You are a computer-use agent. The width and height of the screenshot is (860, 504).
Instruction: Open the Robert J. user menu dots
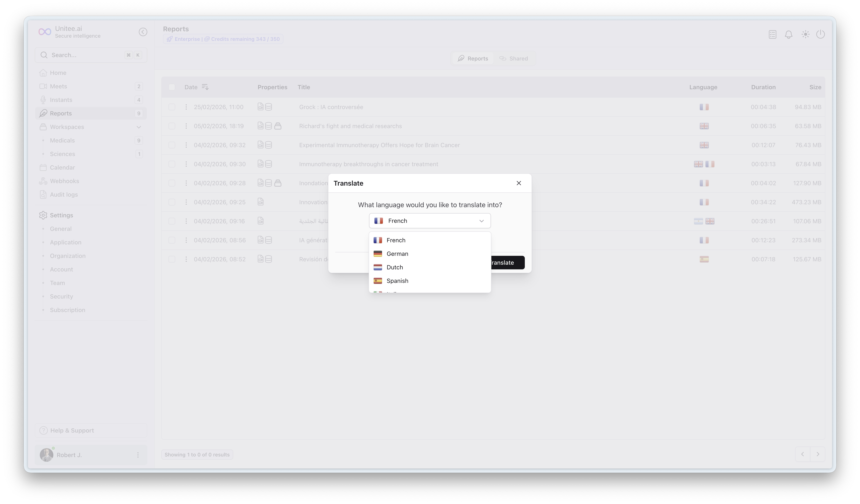pyautogui.click(x=138, y=455)
